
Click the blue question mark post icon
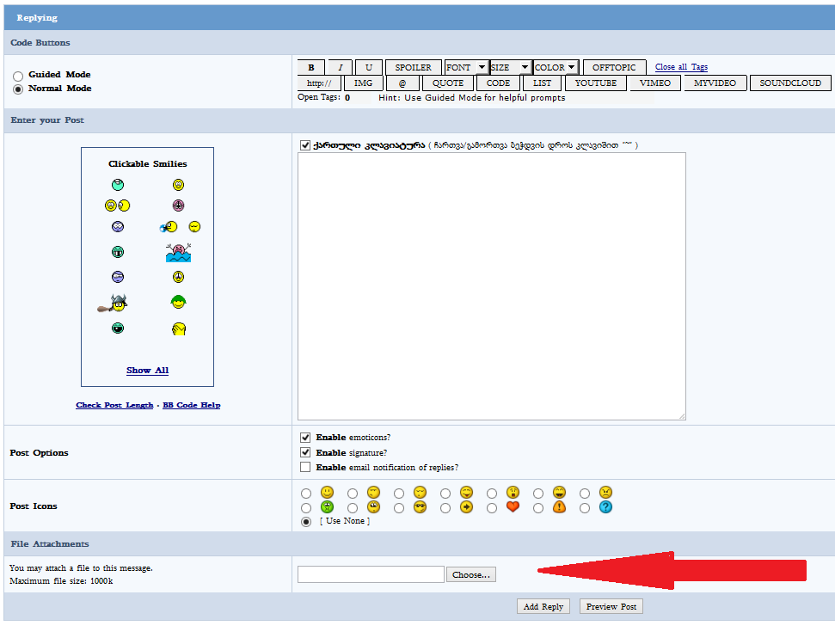click(605, 506)
